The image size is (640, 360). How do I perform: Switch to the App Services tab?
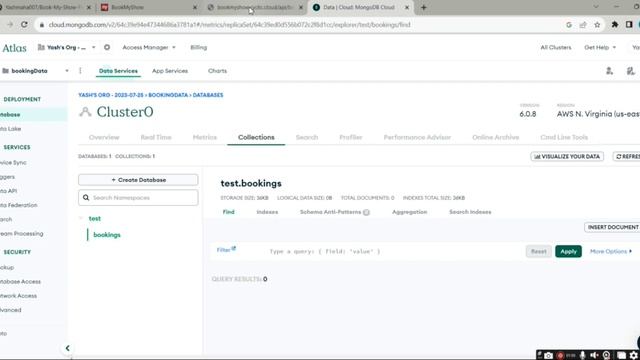[170, 71]
